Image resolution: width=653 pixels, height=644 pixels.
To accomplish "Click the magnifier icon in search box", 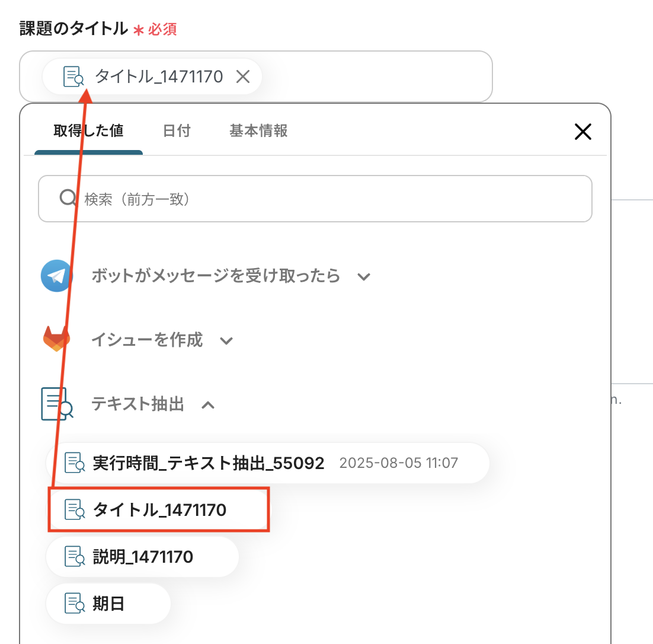I will (68, 197).
